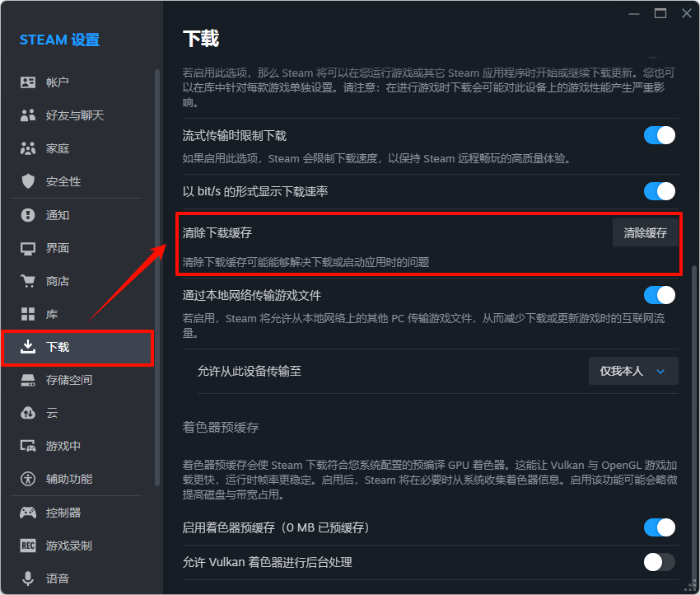Disable 流式传输时限制下载 toggle
The height and width of the screenshot is (595, 700).
(659, 134)
